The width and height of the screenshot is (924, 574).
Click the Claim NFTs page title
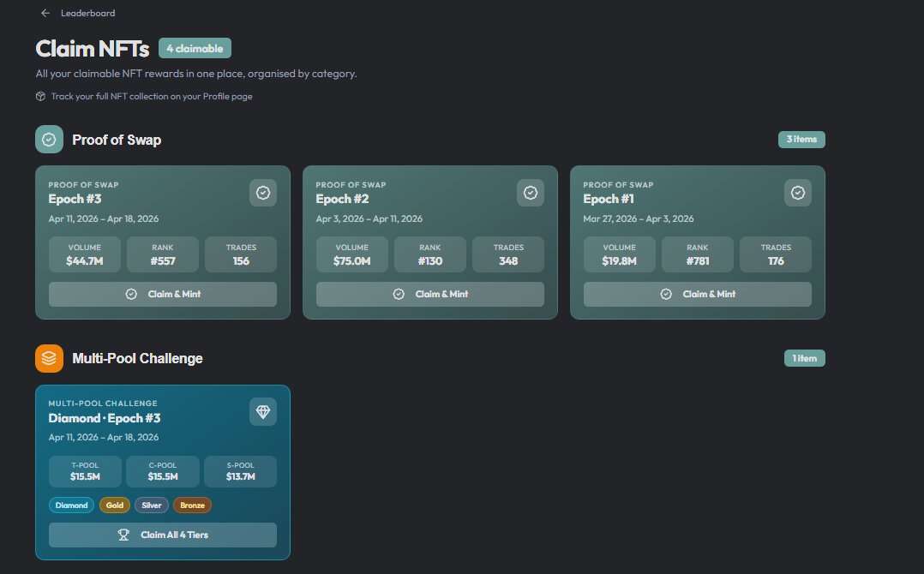[x=93, y=48]
